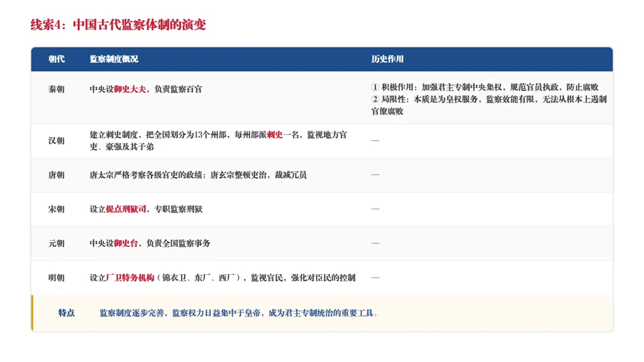Click the text 专职监察刑狱
Viewport: 644px width, 362px height.
(x=178, y=209)
